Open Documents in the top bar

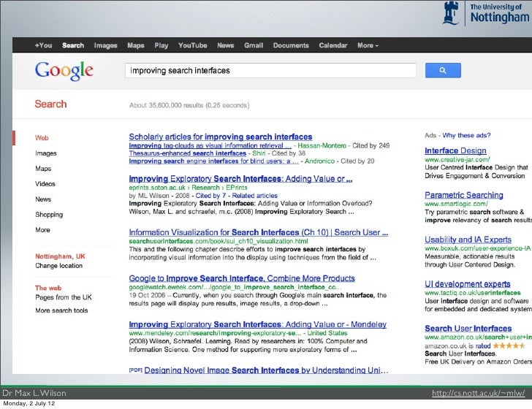pyautogui.click(x=291, y=45)
